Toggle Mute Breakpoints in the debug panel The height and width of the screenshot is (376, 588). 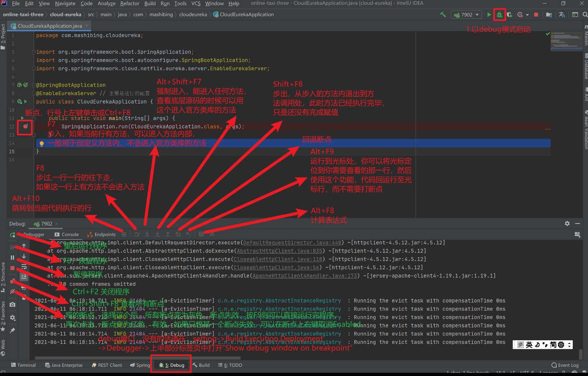[x=12, y=291]
